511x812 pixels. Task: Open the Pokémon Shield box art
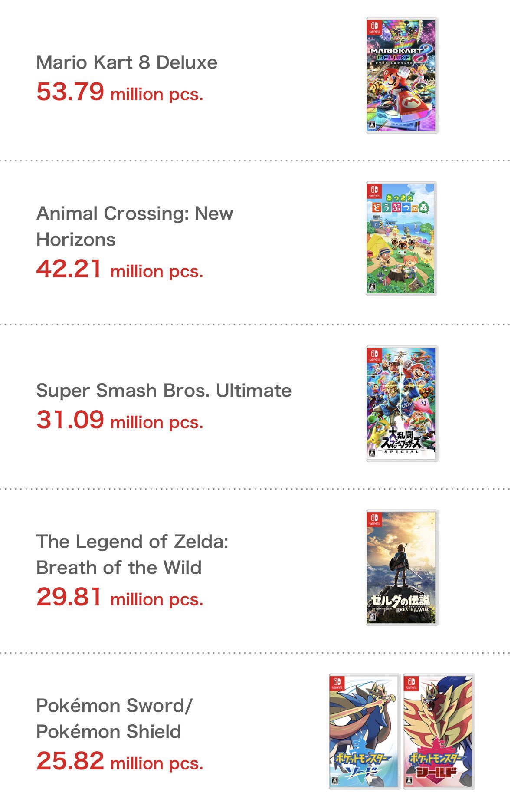(x=439, y=731)
